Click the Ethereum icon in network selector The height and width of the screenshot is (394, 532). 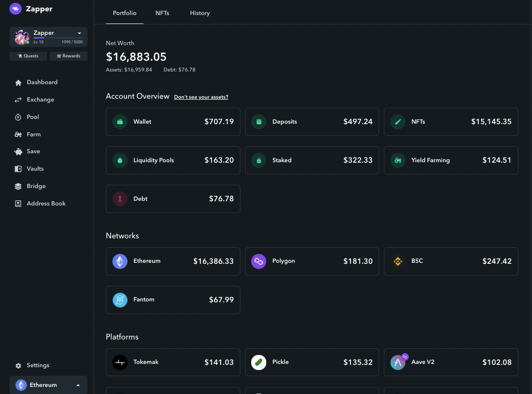pyautogui.click(x=21, y=385)
